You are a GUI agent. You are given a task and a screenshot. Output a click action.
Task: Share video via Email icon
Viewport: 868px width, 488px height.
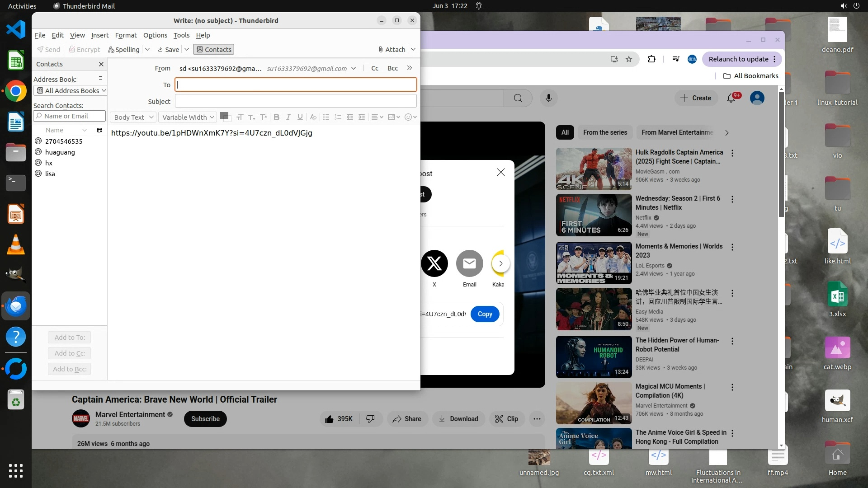click(469, 263)
